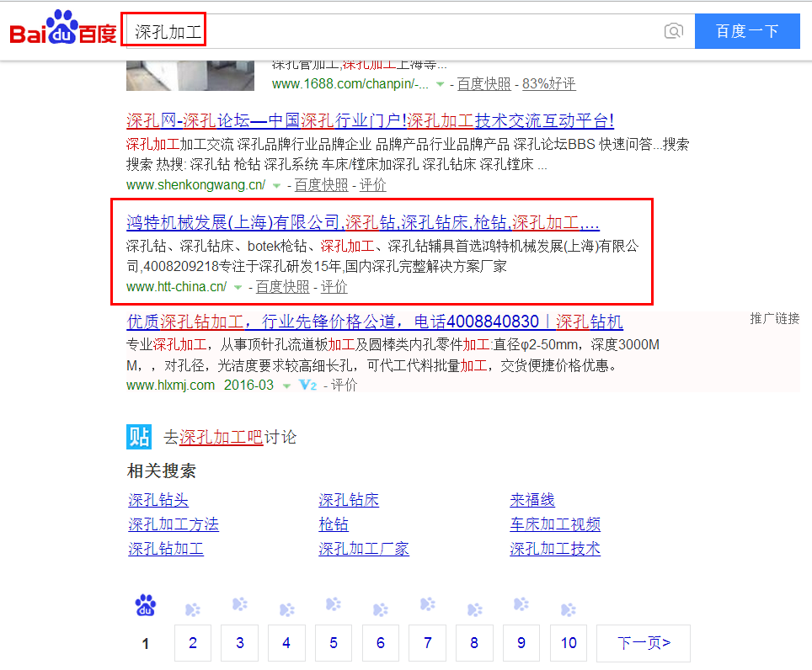The width and height of the screenshot is (812, 670).
Task: Expand the arrow beside www.hlxmj.com date
Action: [286, 386]
